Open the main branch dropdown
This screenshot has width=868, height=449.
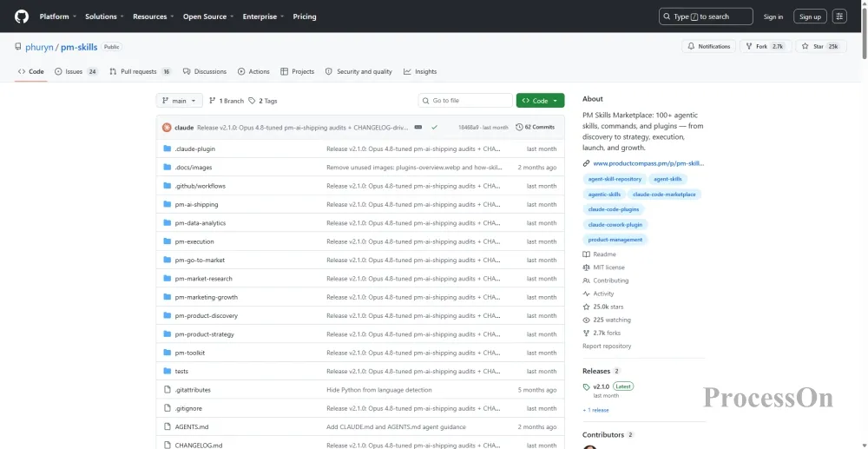[x=180, y=101]
